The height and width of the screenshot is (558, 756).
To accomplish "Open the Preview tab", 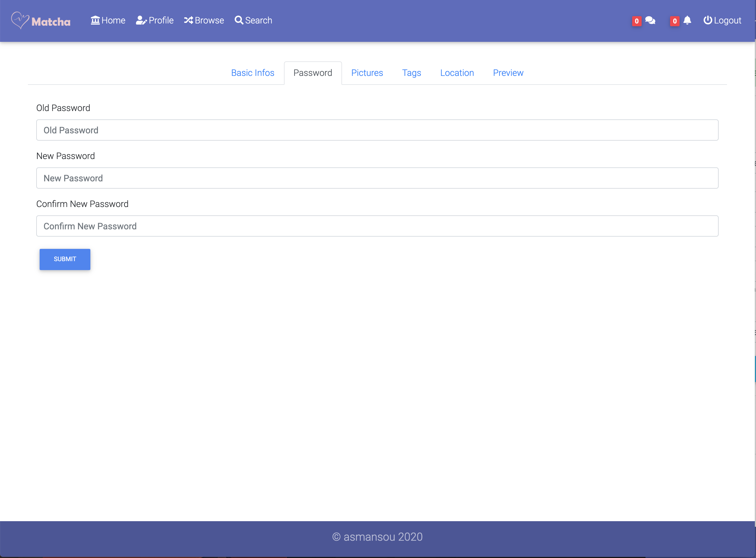I will 508,73.
